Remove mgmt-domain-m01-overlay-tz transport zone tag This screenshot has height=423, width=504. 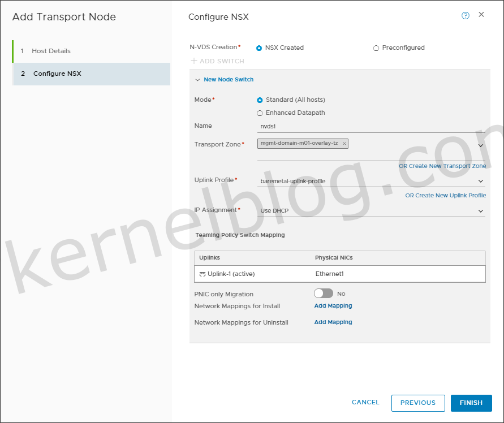tap(344, 144)
